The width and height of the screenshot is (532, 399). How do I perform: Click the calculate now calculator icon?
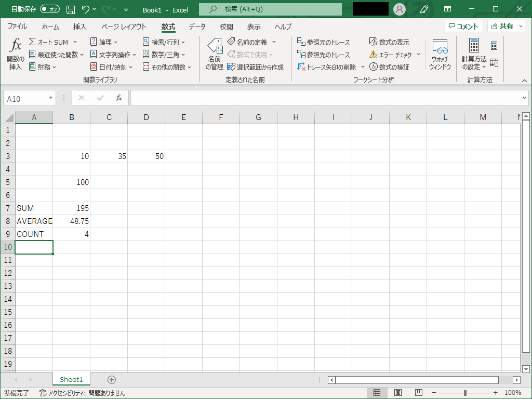pos(494,46)
